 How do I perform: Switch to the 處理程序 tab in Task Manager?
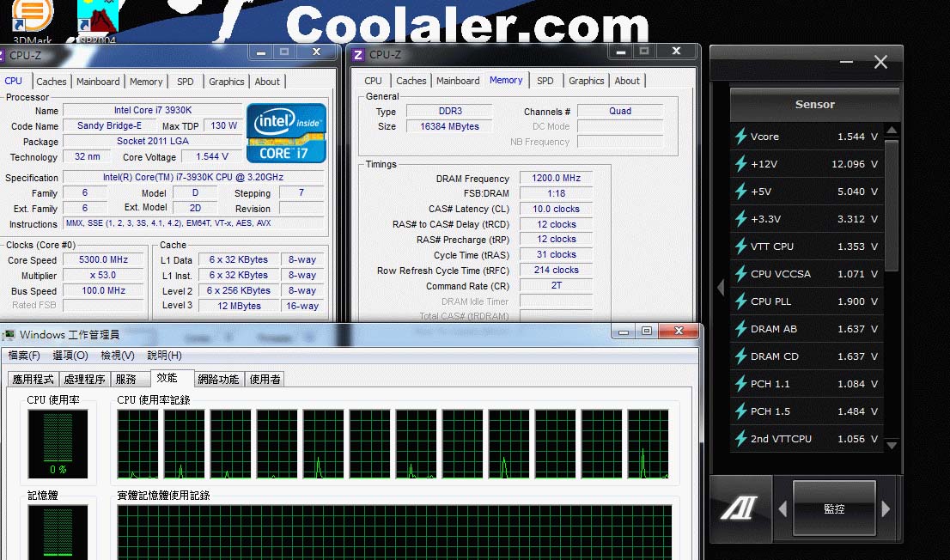[85, 380]
